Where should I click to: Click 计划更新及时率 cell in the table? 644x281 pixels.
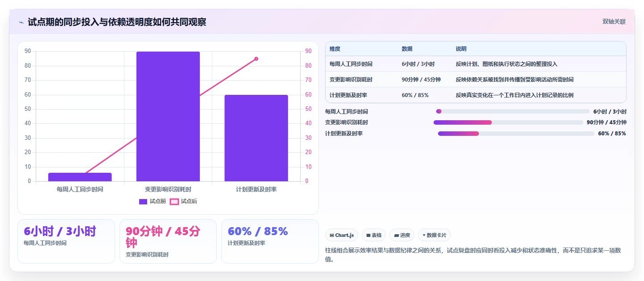(348, 95)
